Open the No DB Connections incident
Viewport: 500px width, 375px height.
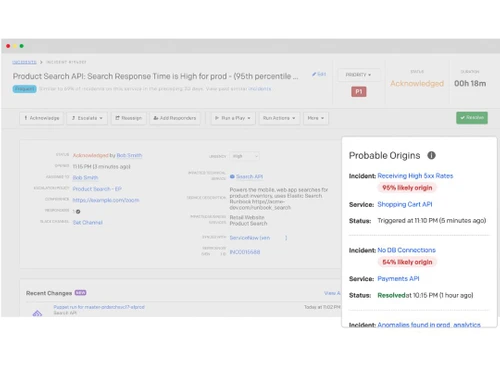[406, 250]
